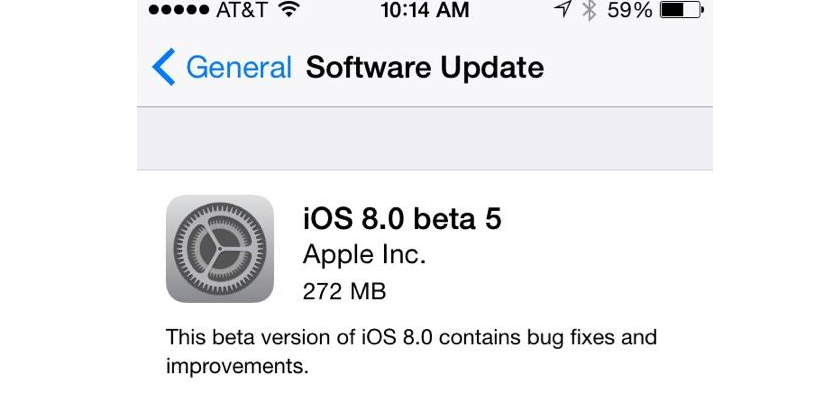This screenshot has height=400, width=840.
Task: Tap the beta version description text
Action: click(x=411, y=352)
